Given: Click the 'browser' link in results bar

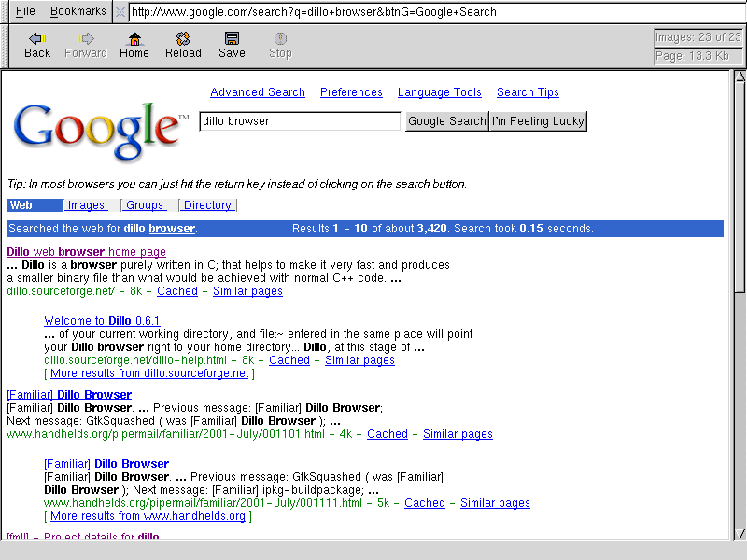Looking at the screenshot, I should pos(172,229).
